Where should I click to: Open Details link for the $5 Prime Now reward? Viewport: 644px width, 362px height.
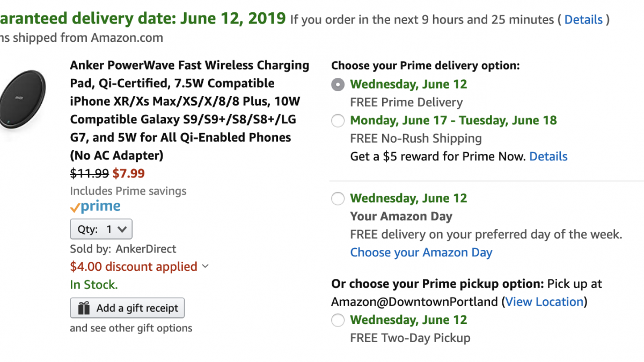[x=548, y=157]
